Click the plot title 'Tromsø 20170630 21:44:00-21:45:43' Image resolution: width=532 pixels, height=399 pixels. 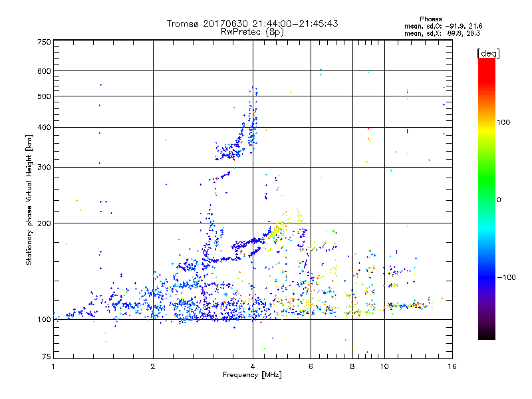pos(252,23)
